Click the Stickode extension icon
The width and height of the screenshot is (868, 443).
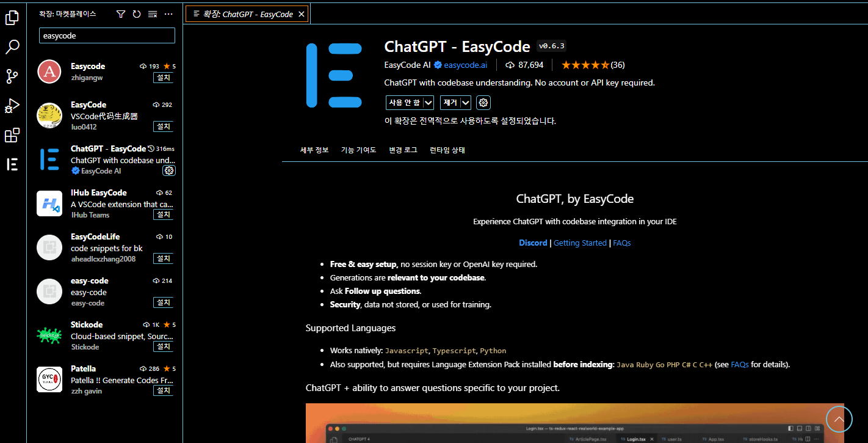(49, 335)
